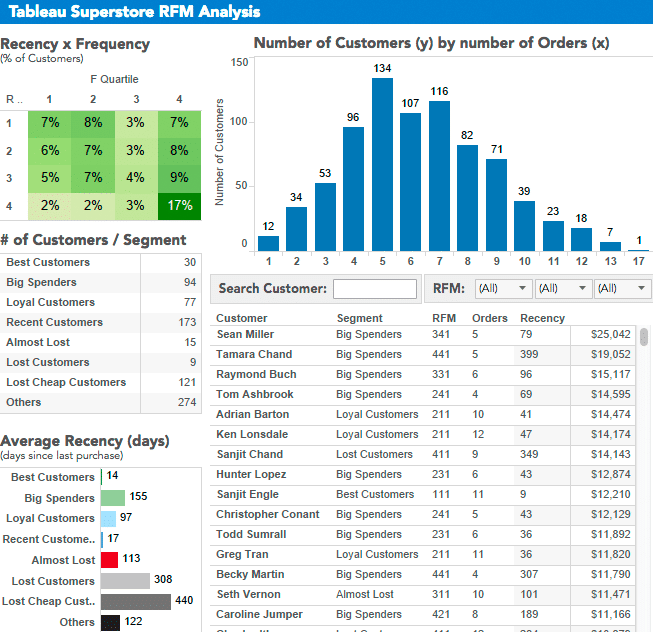Click the customer table vertical scrollbar thumb
This screenshot has width=653, height=632.
(644, 337)
